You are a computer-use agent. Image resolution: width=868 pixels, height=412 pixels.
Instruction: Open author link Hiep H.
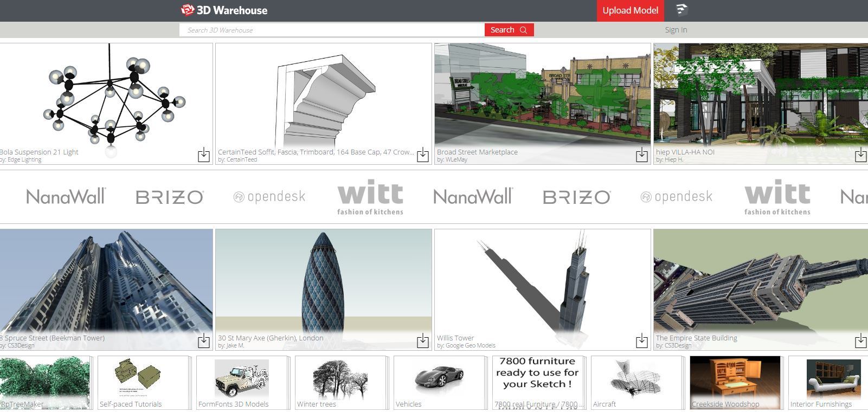[x=673, y=160]
